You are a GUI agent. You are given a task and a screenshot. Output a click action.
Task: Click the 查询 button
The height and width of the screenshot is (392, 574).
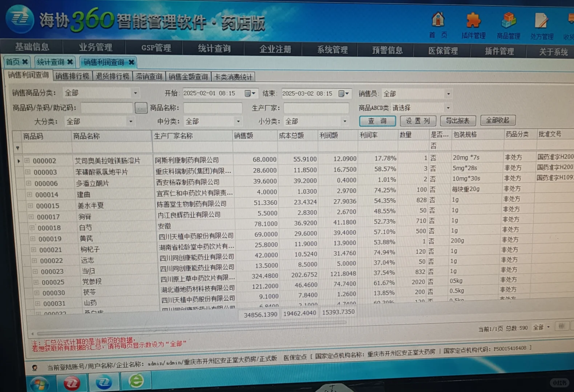(x=377, y=121)
